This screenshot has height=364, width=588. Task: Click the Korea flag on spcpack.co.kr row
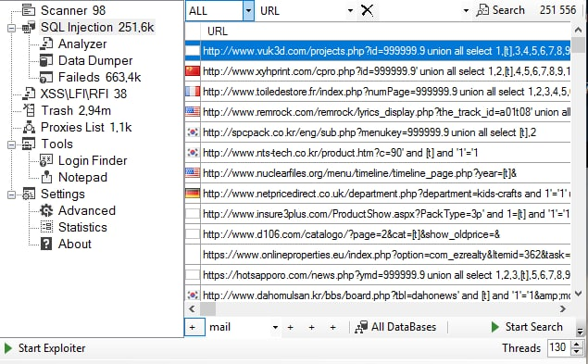coord(193,132)
